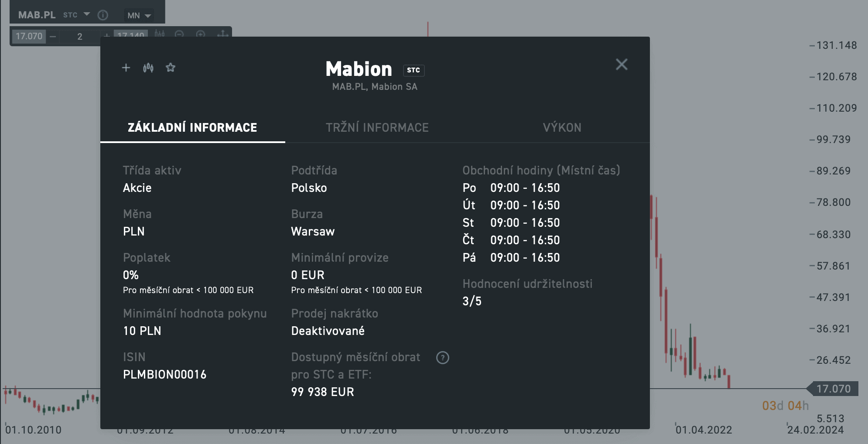Click the chart type icon in toolbar
The height and width of the screenshot is (444, 868).
[160, 34]
